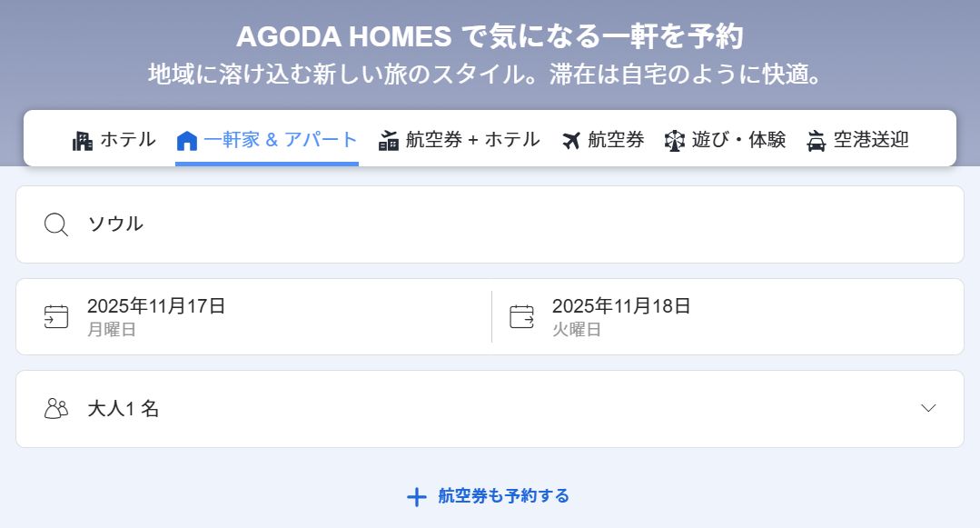Click the guests people icon
Image resolution: width=980 pixels, height=528 pixels.
[x=56, y=408]
